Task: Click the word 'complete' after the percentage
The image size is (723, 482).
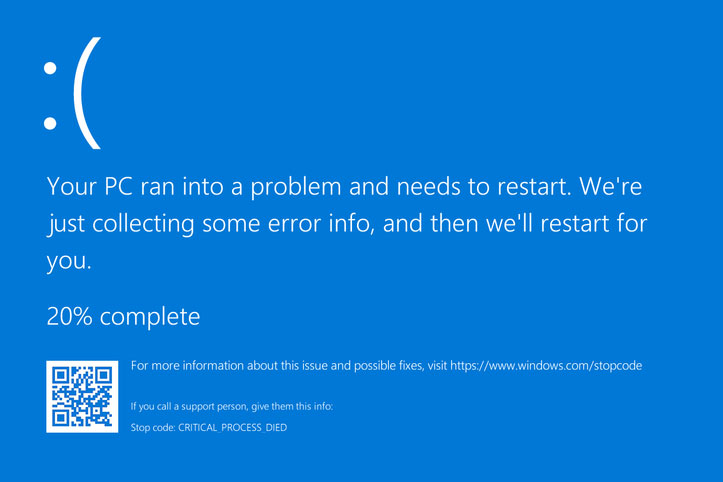Action: [150, 318]
